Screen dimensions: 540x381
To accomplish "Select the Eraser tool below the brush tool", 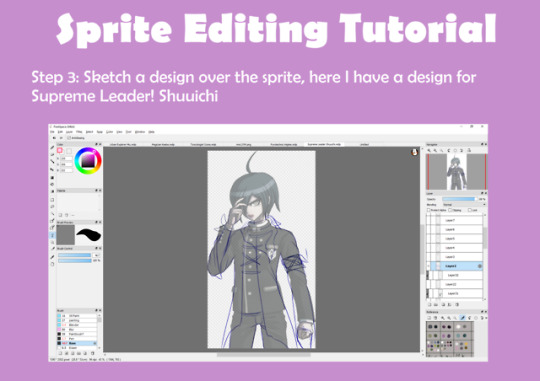I will tap(52, 155).
